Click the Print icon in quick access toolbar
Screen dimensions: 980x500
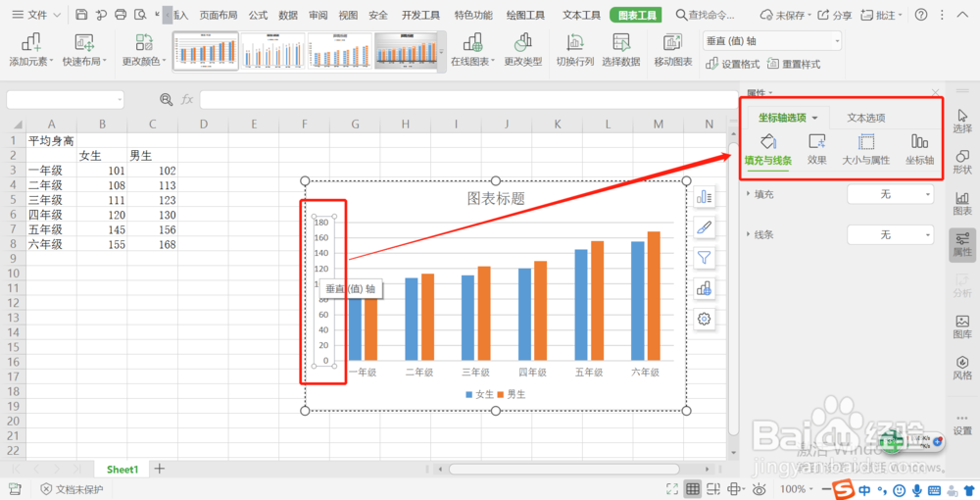coord(121,15)
